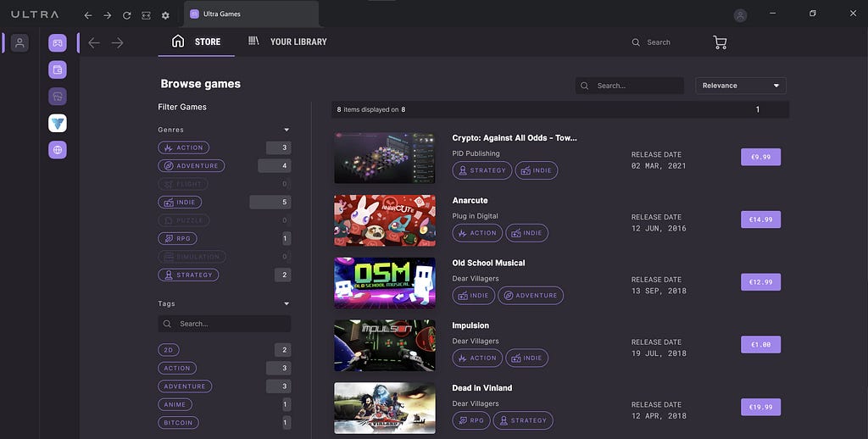Click the screen-fit icon next to refresh

tap(146, 15)
